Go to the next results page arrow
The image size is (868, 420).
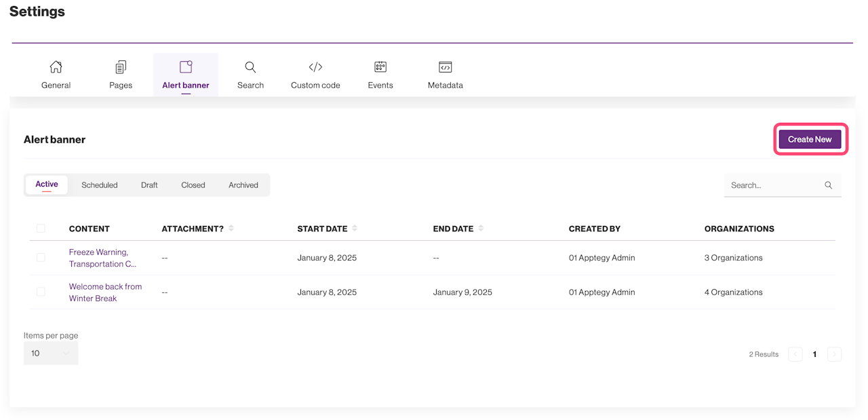point(834,354)
